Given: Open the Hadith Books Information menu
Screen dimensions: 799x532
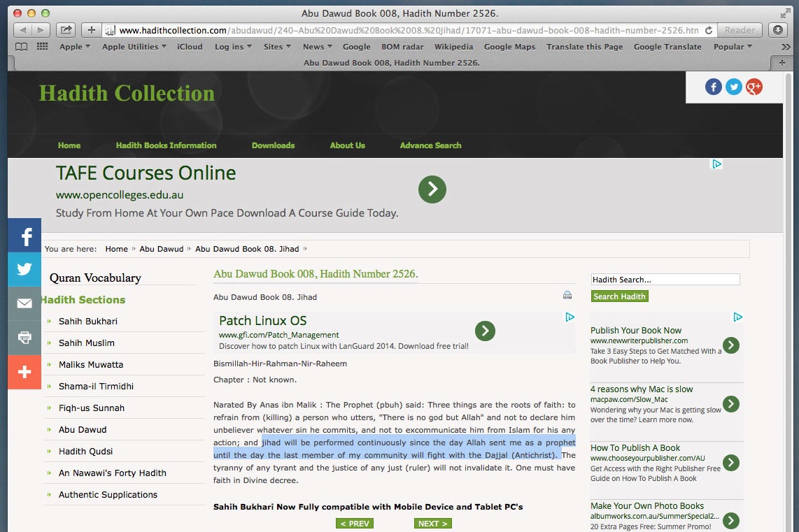Looking at the screenshot, I should click(166, 145).
